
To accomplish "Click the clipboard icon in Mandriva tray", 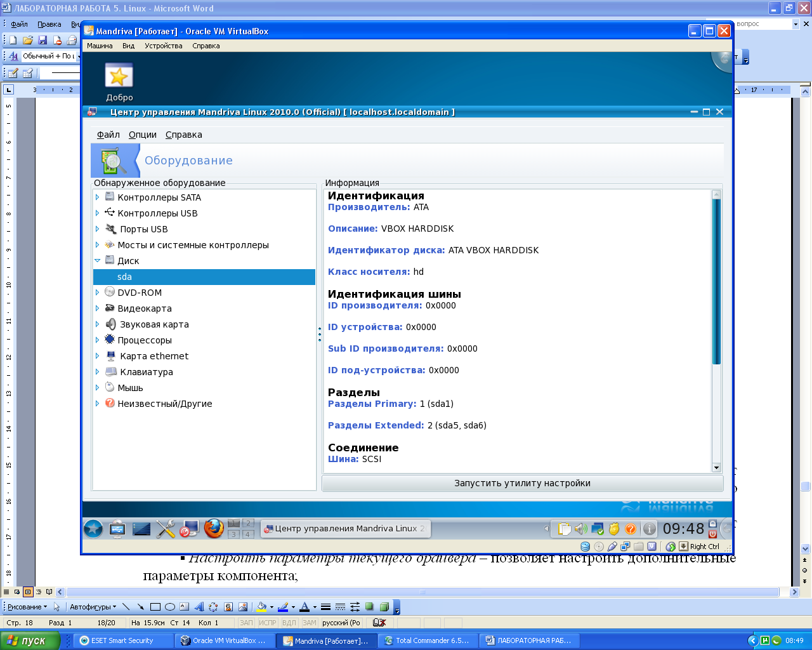I will coord(564,528).
